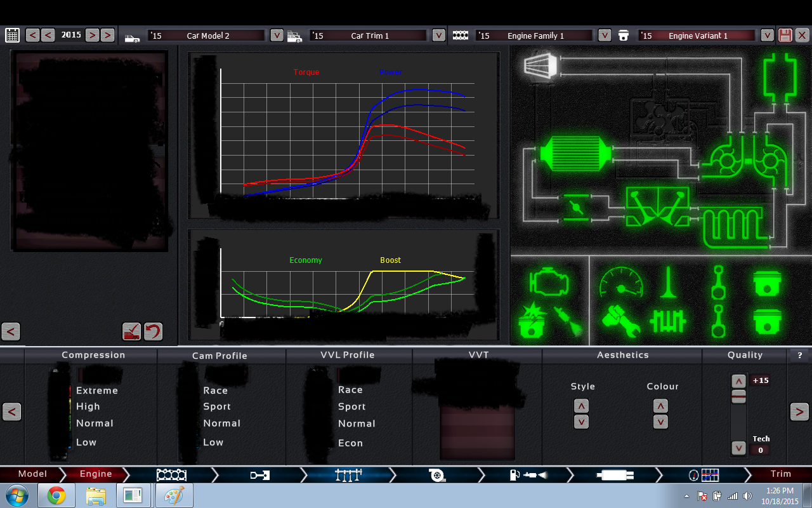Open the Engine Variant 1 dropdown arrow
Image resolution: width=812 pixels, height=508 pixels.
(x=767, y=35)
